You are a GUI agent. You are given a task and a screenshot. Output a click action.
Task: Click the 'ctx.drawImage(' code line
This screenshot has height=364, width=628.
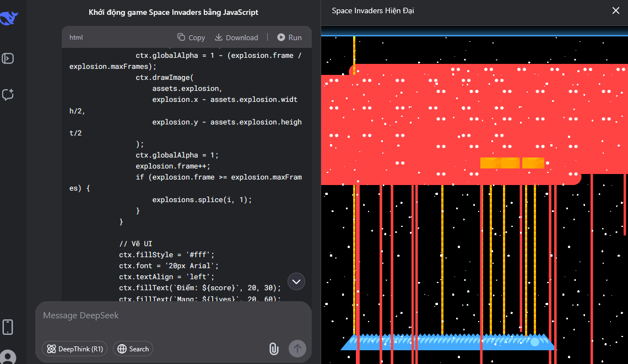click(x=165, y=77)
